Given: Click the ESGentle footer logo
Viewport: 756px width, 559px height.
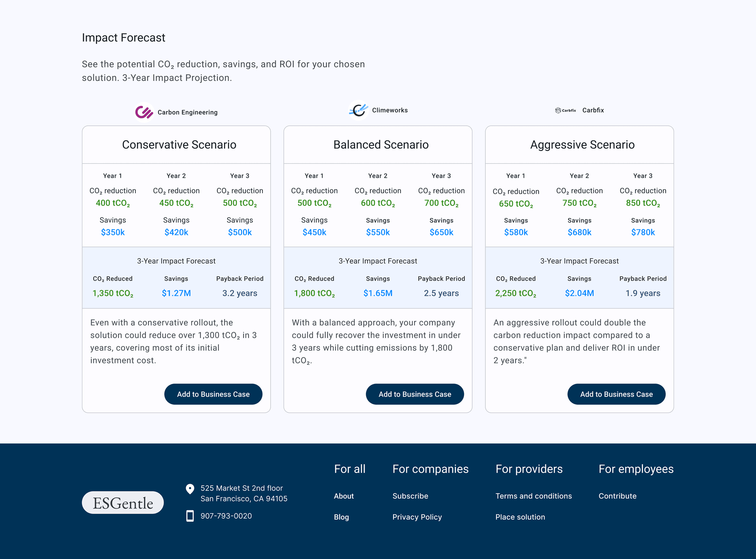Looking at the screenshot, I should tap(123, 503).
